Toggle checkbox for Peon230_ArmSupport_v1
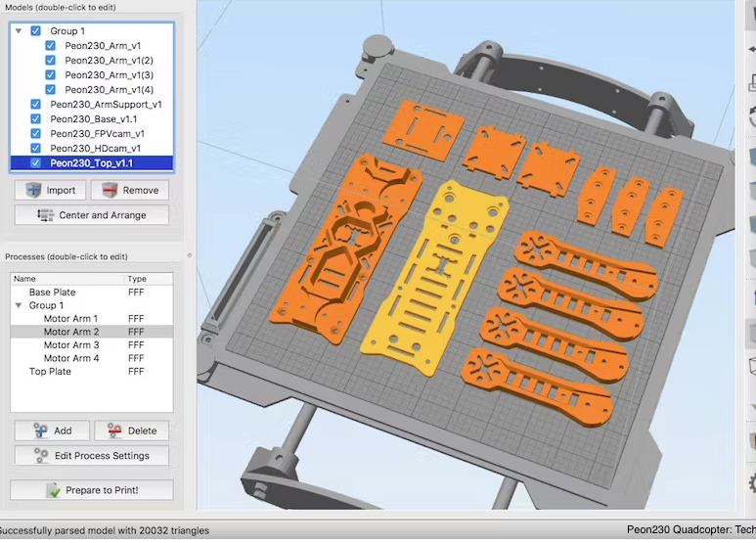 pos(35,104)
